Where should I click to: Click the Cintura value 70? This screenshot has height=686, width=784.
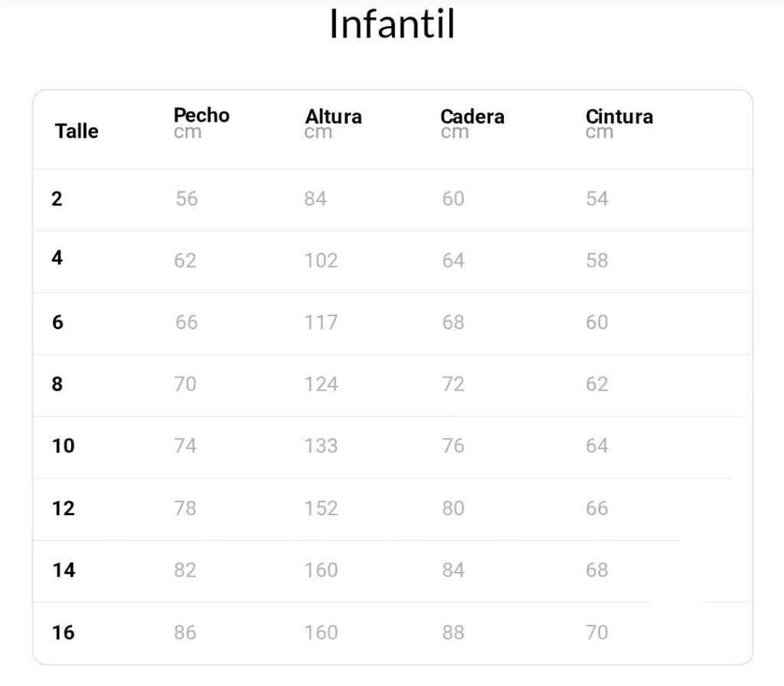(x=597, y=632)
